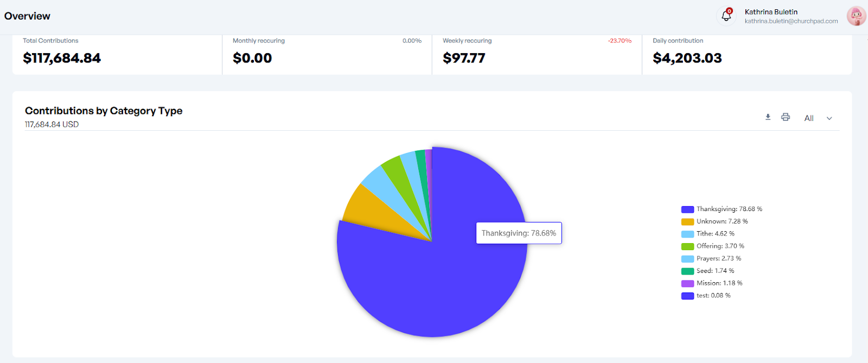868x363 pixels.
Task: Click the Total Contributions card
Action: click(117, 53)
